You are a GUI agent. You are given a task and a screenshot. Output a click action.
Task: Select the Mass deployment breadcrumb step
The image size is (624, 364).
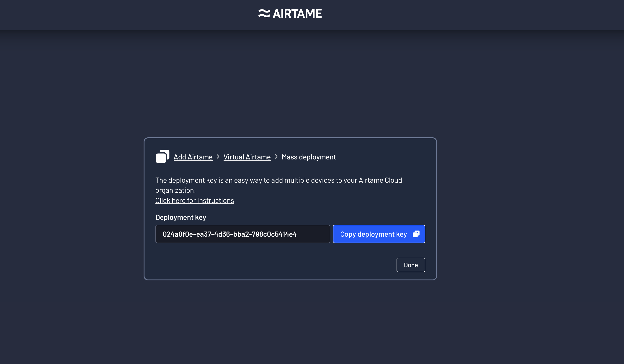(309, 157)
